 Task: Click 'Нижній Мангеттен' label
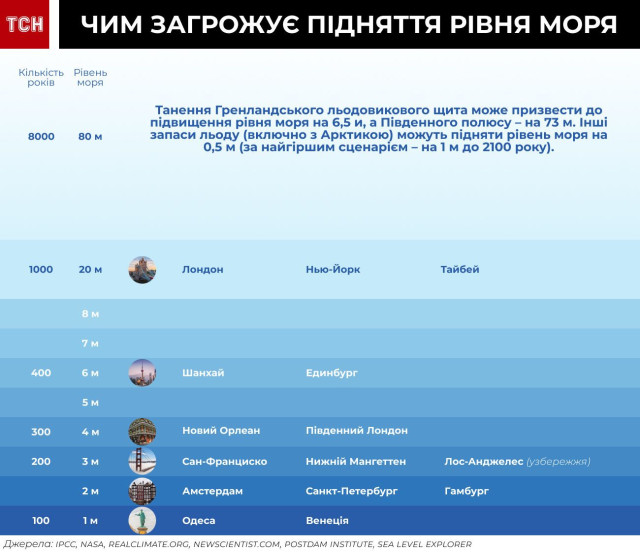[x=357, y=461]
